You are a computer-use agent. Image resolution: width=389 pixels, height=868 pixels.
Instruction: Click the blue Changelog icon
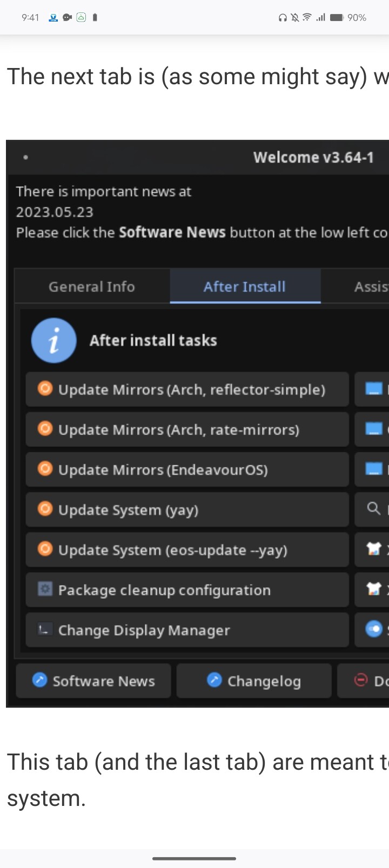[214, 680]
